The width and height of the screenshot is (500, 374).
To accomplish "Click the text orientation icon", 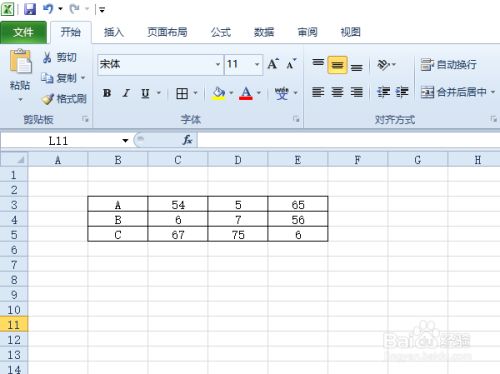I will pyautogui.click(x=384, y=65).
